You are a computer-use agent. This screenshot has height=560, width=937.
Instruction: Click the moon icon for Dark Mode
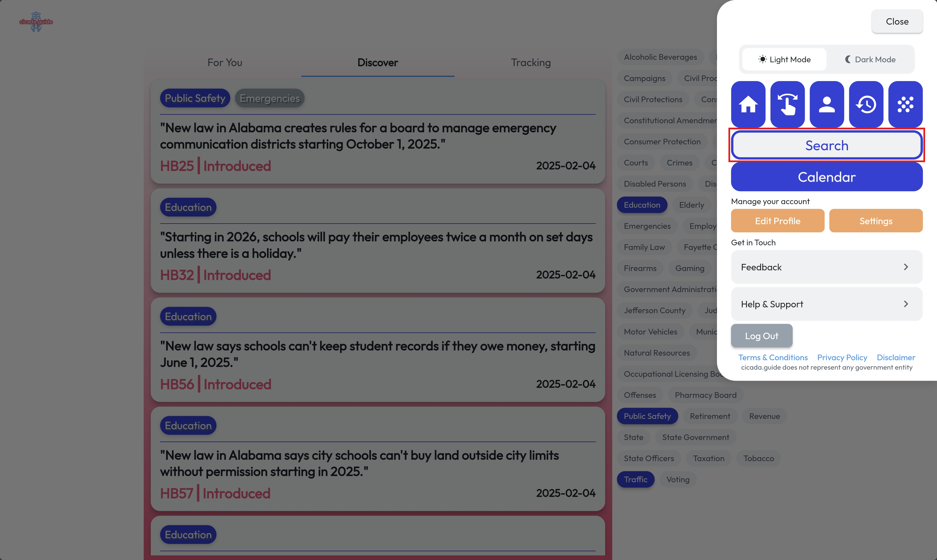coord(848,59)
